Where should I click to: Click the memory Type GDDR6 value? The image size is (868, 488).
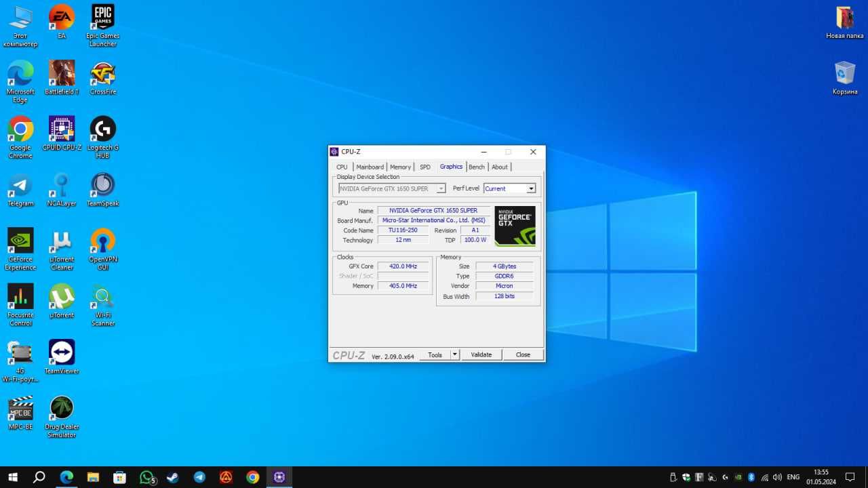pos(505,276)
